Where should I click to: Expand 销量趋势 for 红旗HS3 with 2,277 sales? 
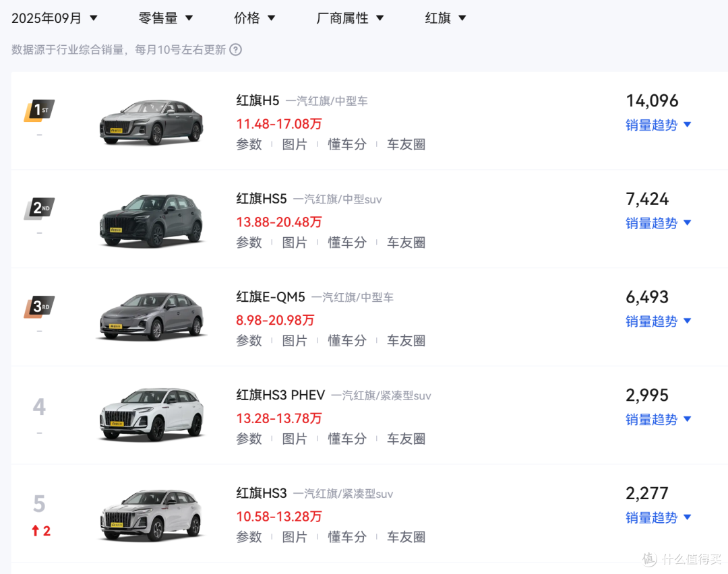click(x=659, y=517)
